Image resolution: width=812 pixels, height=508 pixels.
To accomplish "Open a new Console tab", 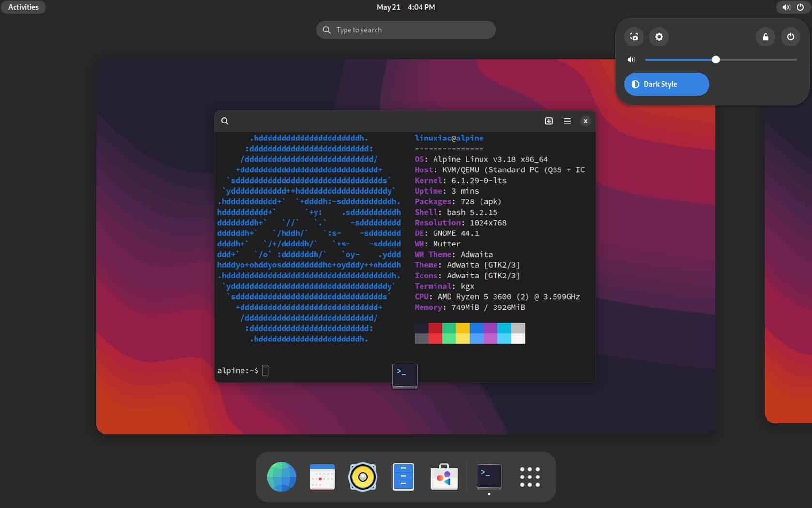I will pos(548,121).
